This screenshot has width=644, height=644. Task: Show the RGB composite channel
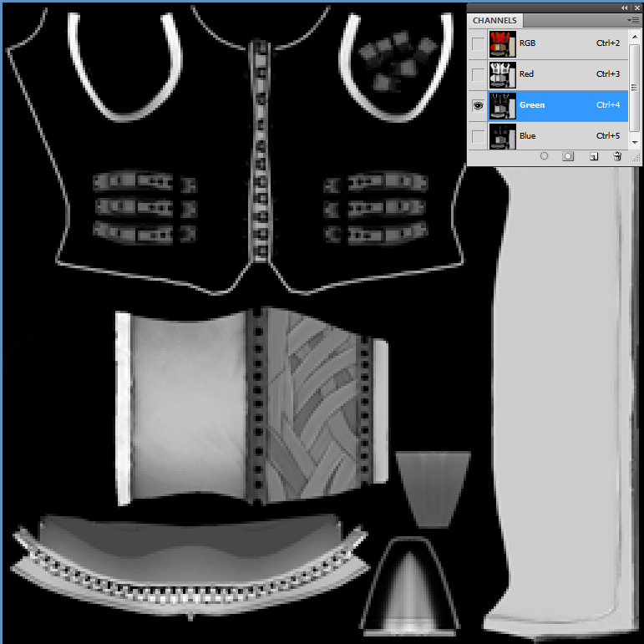tap(478, 44)
